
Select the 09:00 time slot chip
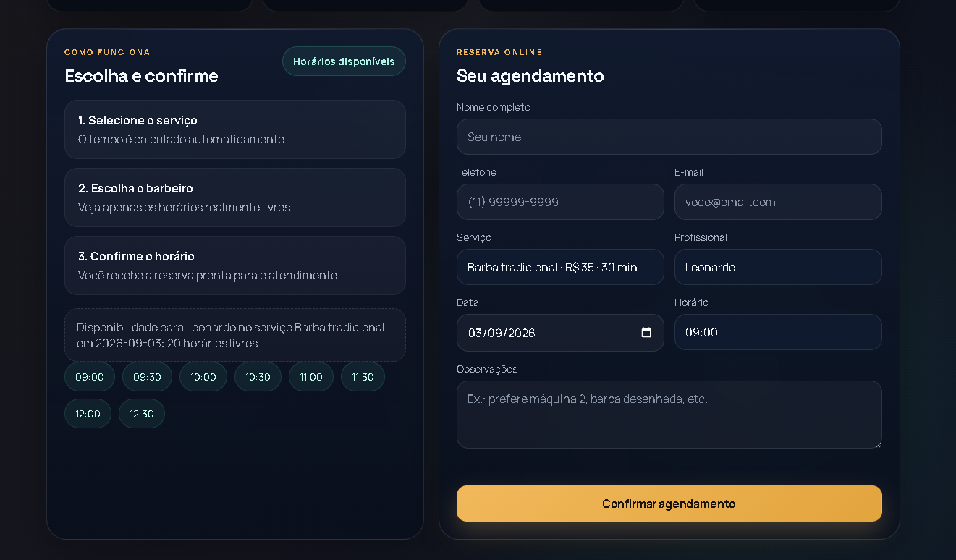click(90, 377)
